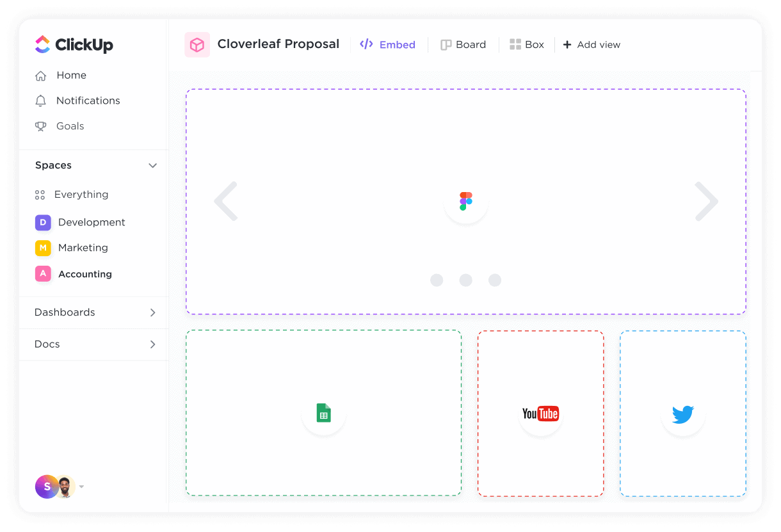Click the Cloverleaf Proposal title

click(278, 44)
